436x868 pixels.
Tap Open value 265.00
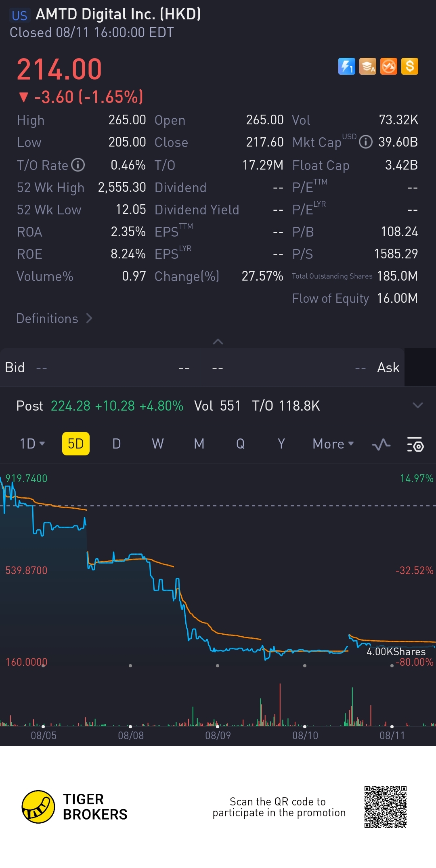pos(265,120)
